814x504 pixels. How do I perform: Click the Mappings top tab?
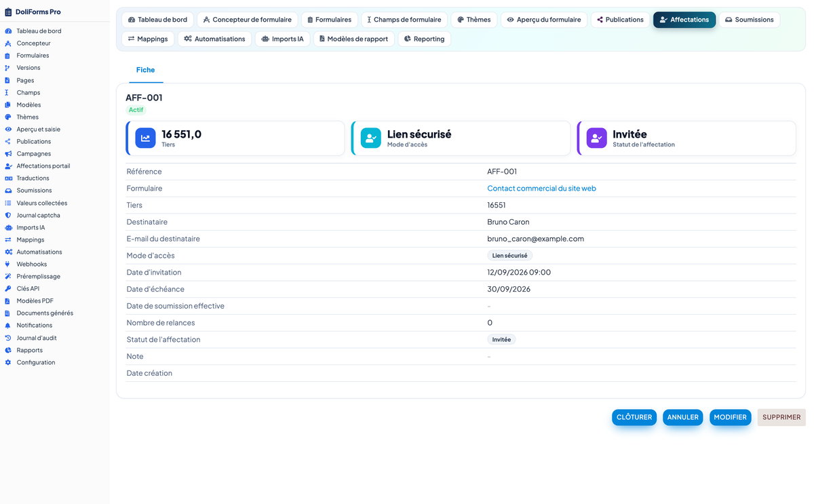tap(148, 39)
